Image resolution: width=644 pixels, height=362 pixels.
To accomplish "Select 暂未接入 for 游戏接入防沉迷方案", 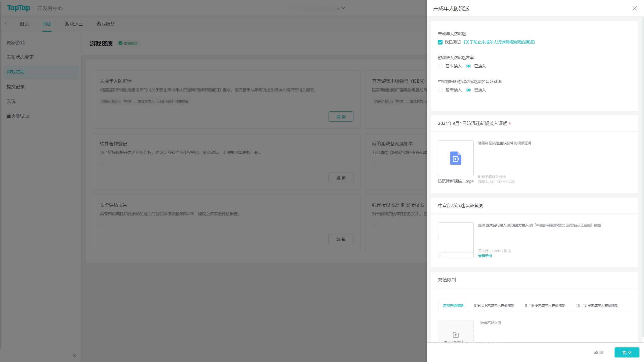I will tap(440, 66).
